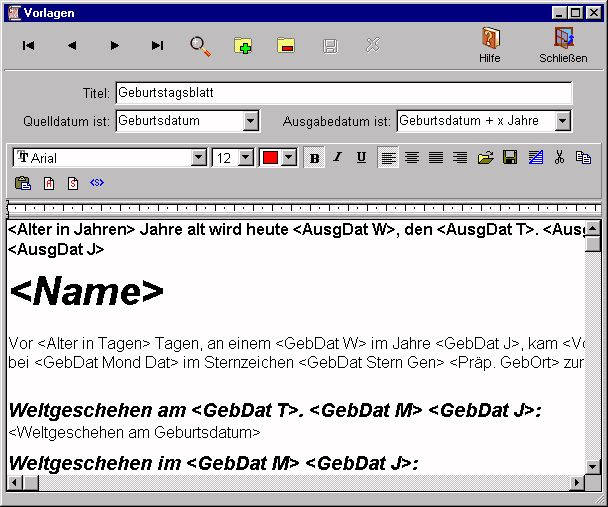The height and width of the screenshot is (507, 608).
Task: Toggle italic formatting
Action: click(x=338, y=157)
